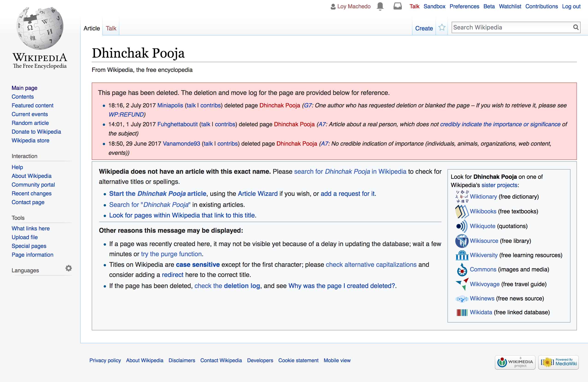The height and width of the screenshot is (382, 588).
Task: Open the Languages settings gear
Action: [x=69, y=268]
